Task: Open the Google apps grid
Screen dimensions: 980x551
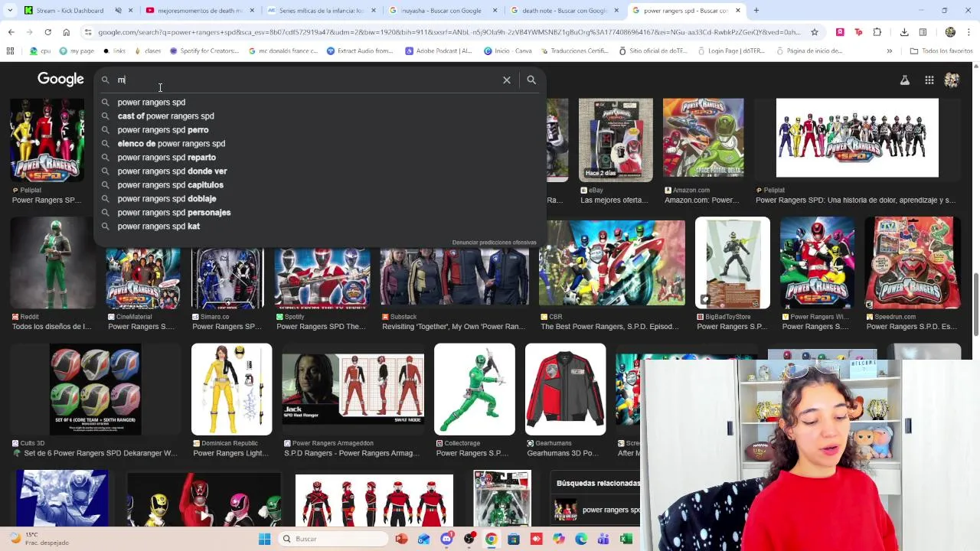Action: click(x=929, y=80)
